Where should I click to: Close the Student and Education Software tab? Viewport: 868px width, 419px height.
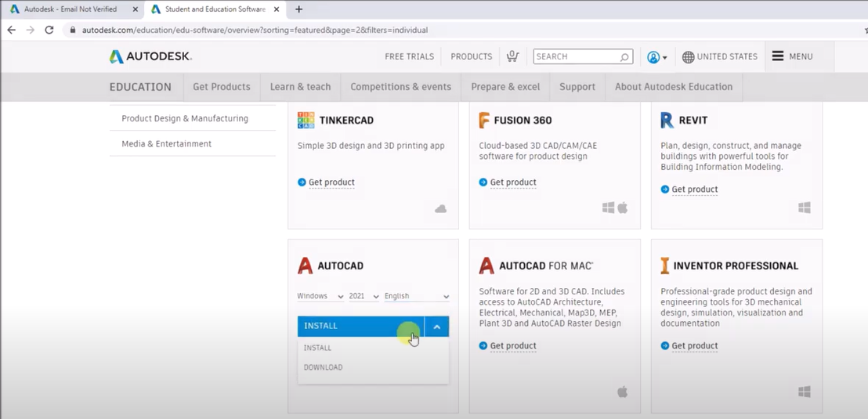[277, 9]
